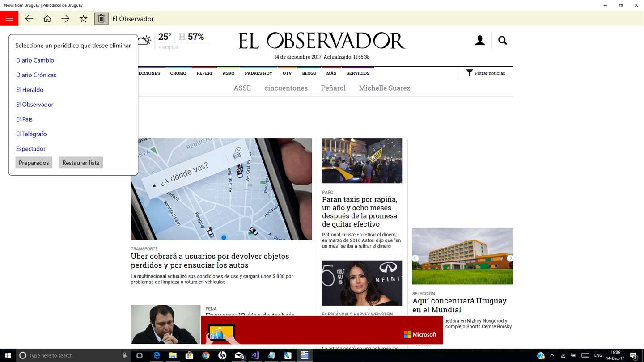This screenshot has height=362, width=644.
Task: Open the home page icon
Action: click(x=47, y=18)
